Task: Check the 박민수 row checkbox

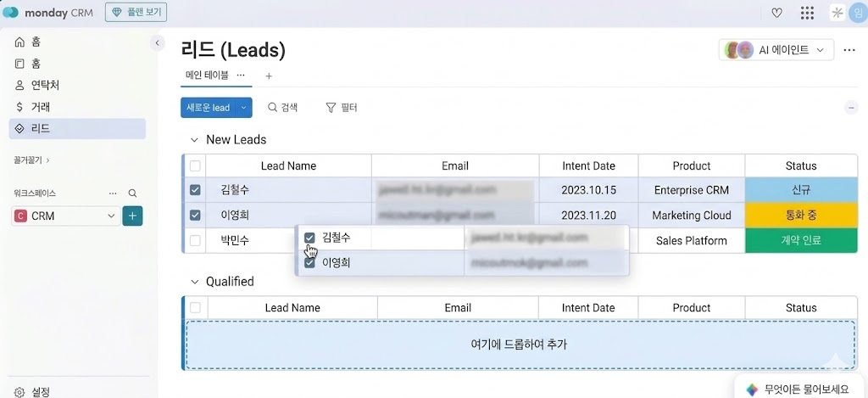Action: click(x=195, y=240)
